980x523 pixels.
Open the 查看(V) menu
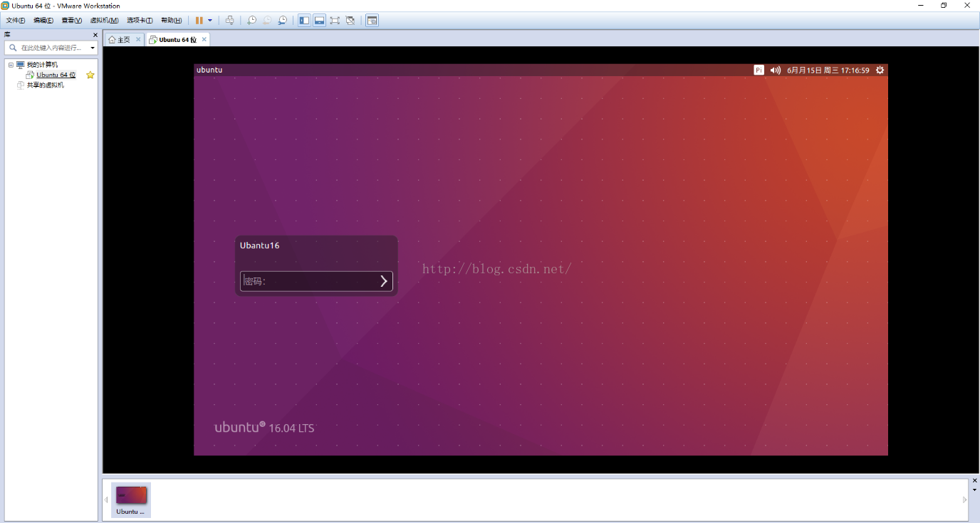click(71, 21)
